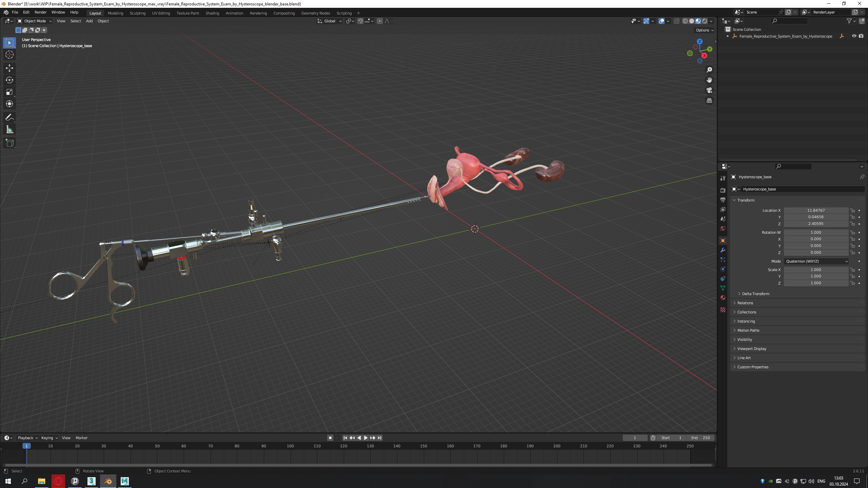Toggle snapping magnet in header
Viewport: 868px width, 488px height.
point(360,21)
